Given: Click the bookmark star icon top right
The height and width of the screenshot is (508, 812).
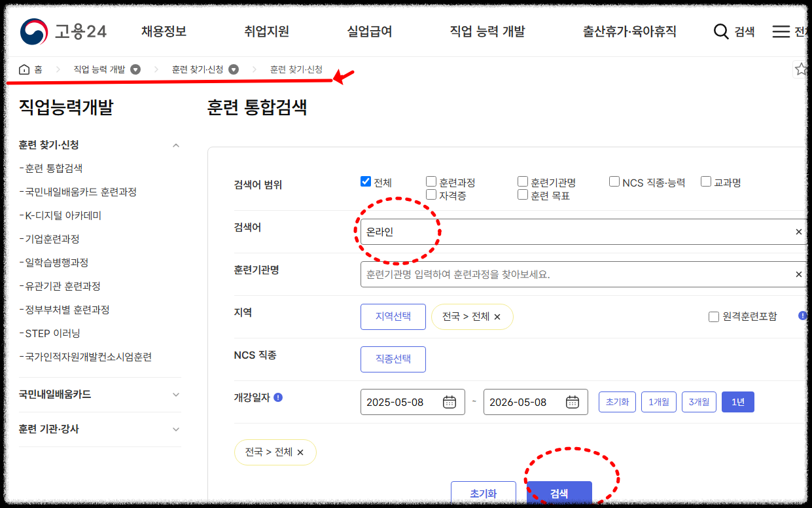Looking at the screenshot, I should pyautogui.click(x=800, y=68).
